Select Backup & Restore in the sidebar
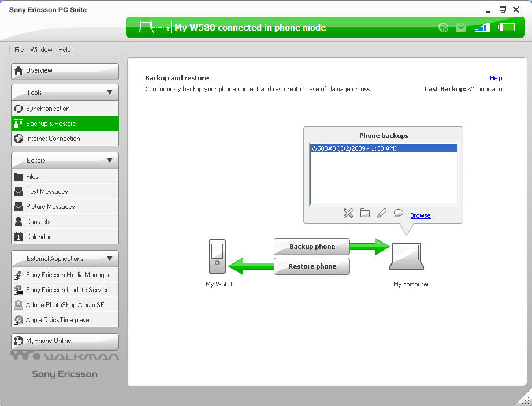Viewport: 532px width, 406px height. [65, 124]
